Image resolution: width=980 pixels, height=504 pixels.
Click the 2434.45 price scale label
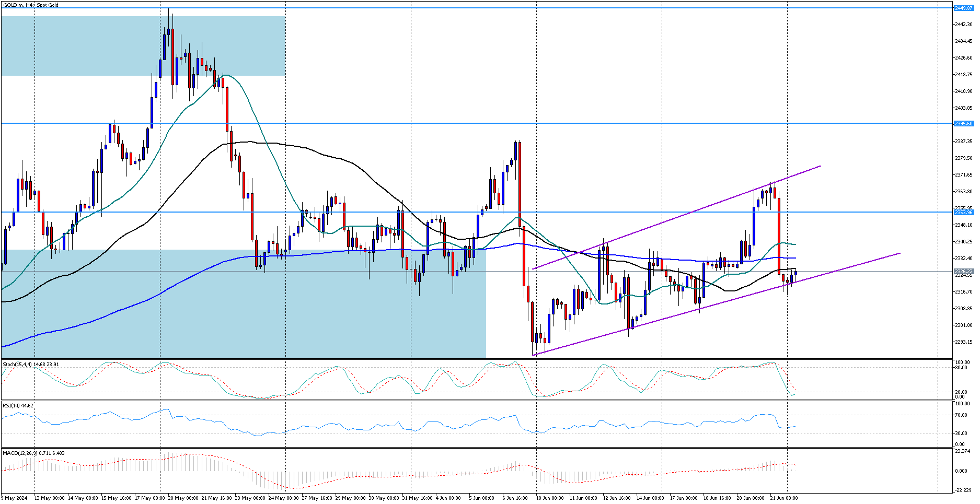[963, 41]
